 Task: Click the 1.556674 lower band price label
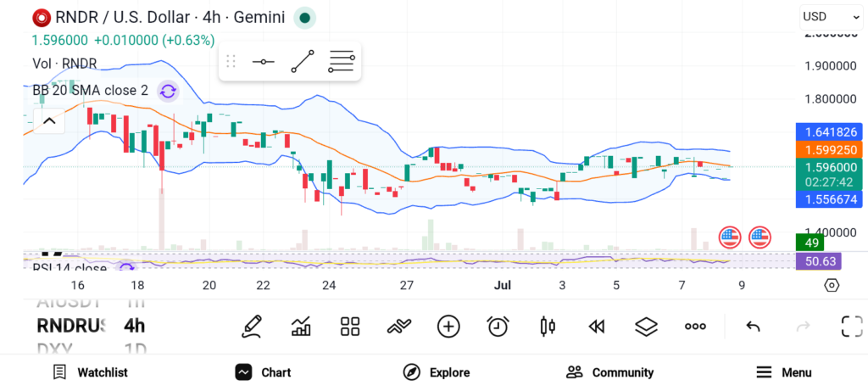coord(829,198)
